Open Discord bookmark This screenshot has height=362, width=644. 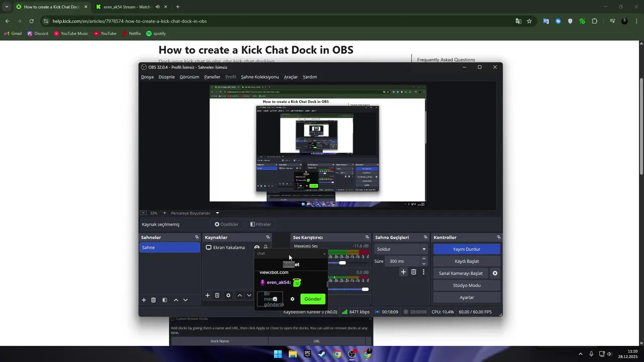[38, 34]
